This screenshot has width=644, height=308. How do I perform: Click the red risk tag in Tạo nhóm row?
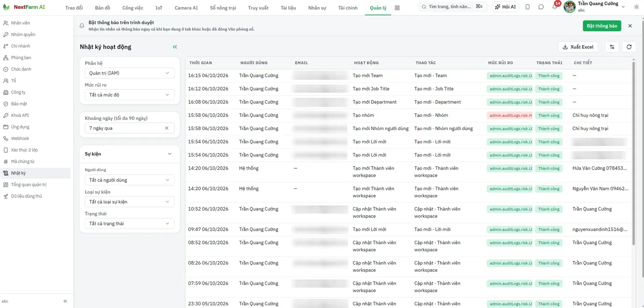click(x=510, y=116)
